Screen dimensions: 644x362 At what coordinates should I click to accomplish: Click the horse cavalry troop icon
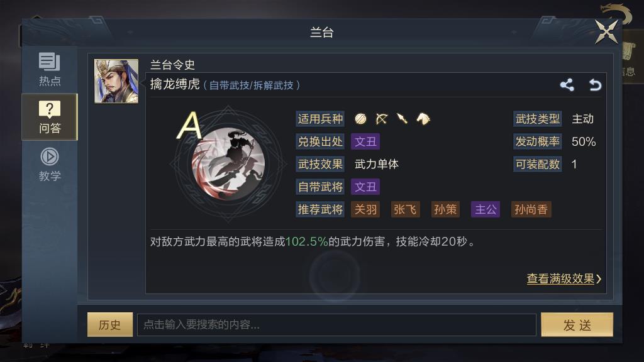coord(423,119)
